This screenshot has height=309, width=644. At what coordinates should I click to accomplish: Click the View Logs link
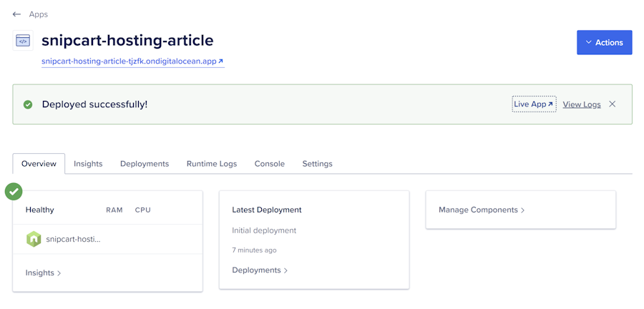(x=582, y=104)
